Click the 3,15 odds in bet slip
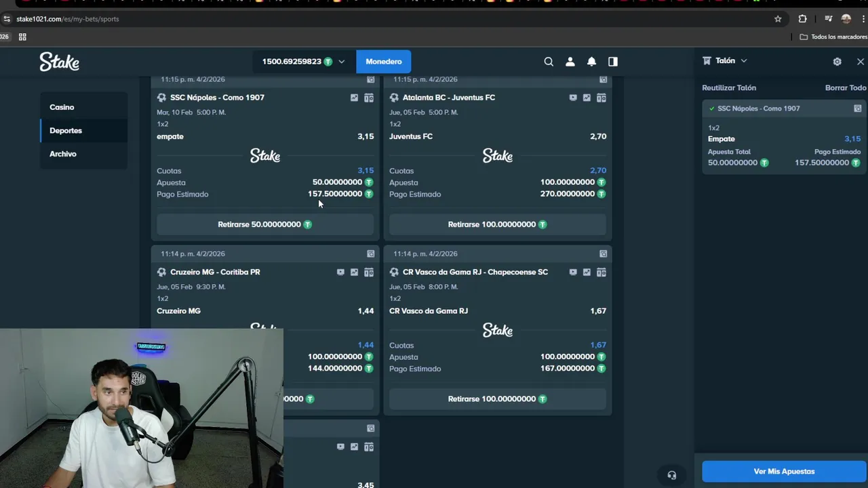868x488 pixels. [852, 139]
